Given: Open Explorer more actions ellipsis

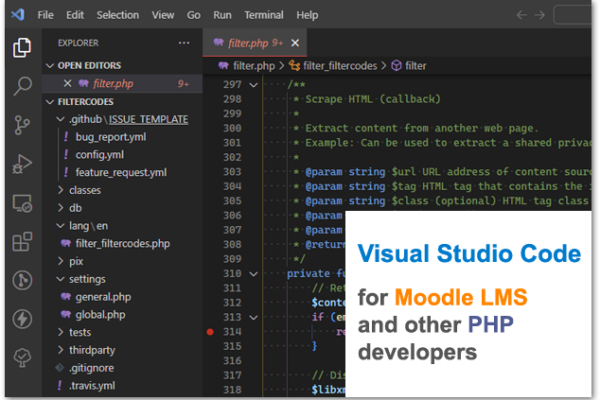Looking at the screenshot, I should (184, 43).
